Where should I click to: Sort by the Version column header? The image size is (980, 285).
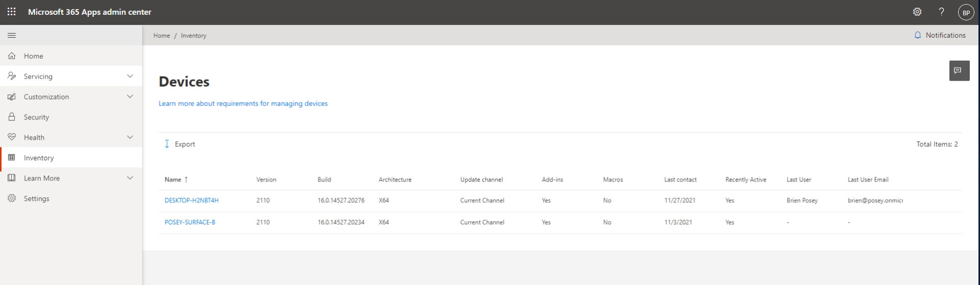pyautogui.click(x=266, y=179)
